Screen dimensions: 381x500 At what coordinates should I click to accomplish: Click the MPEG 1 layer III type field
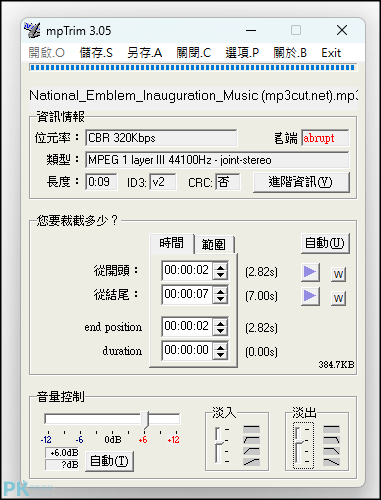[x=217, y=160]
